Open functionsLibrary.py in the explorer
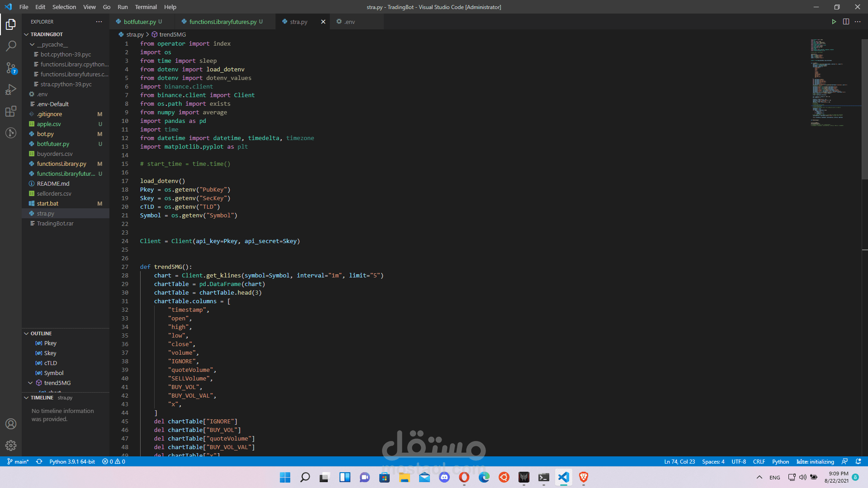 point(66,164)
